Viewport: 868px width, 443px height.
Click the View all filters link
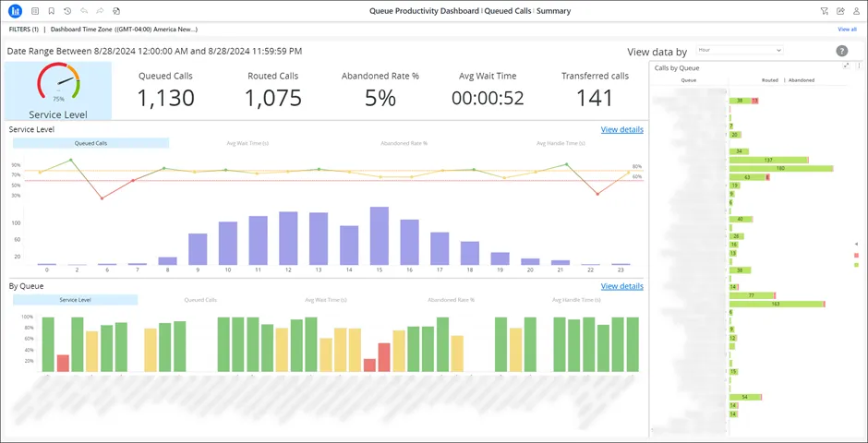point(847,30)
